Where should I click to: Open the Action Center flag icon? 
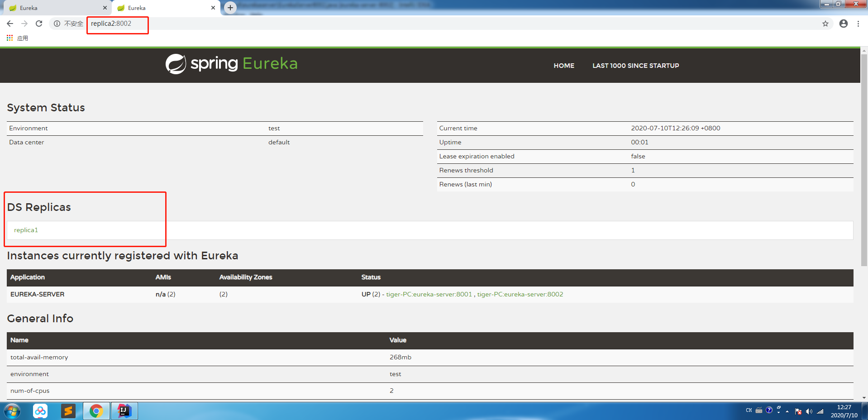pyautogui.click(x=798, y=411)
